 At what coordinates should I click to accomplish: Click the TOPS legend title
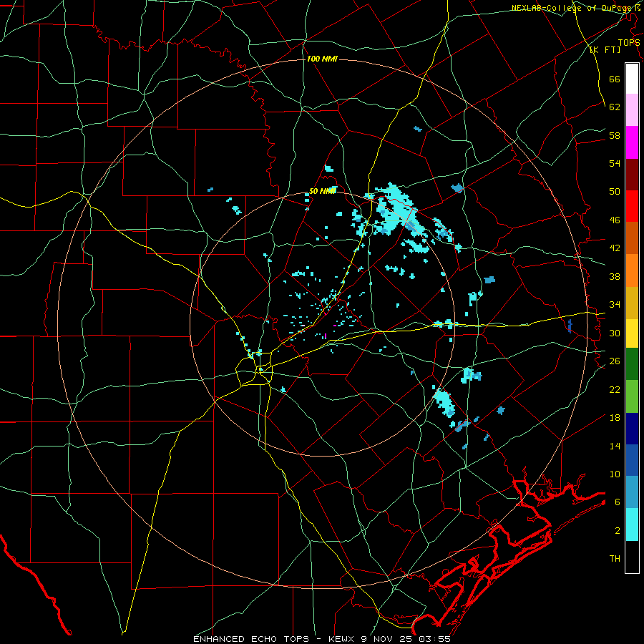pyautogui.click(x=629, y=42)
